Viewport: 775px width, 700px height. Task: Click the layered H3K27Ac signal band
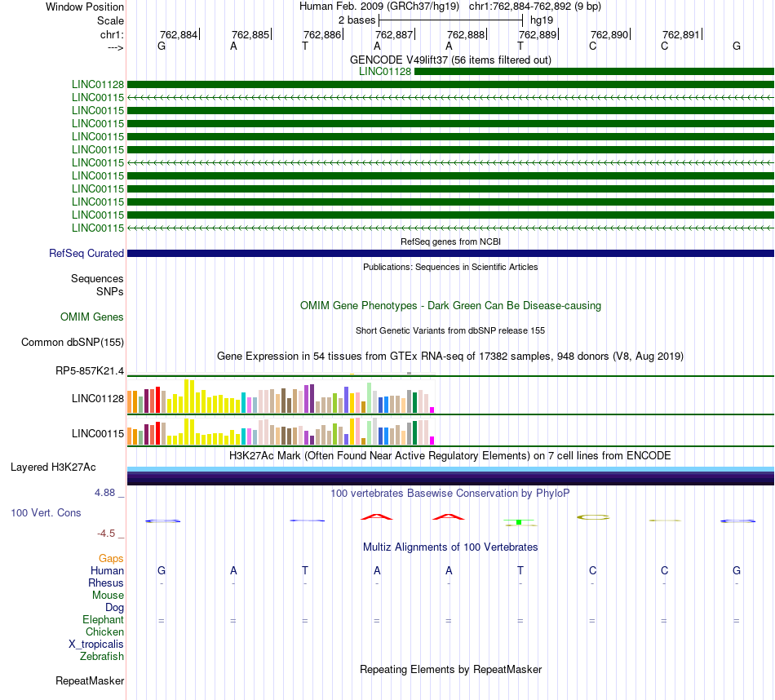tap(450, 476)
